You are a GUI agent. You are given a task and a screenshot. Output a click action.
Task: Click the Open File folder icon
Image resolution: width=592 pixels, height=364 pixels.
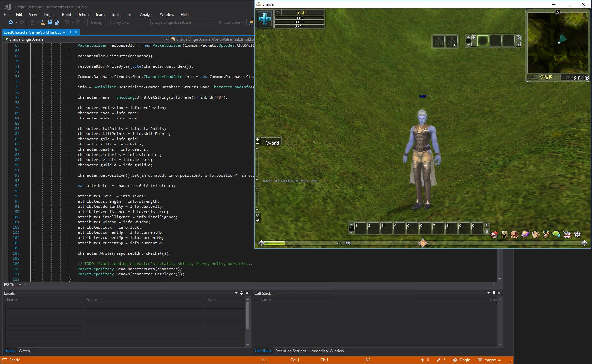43,22
